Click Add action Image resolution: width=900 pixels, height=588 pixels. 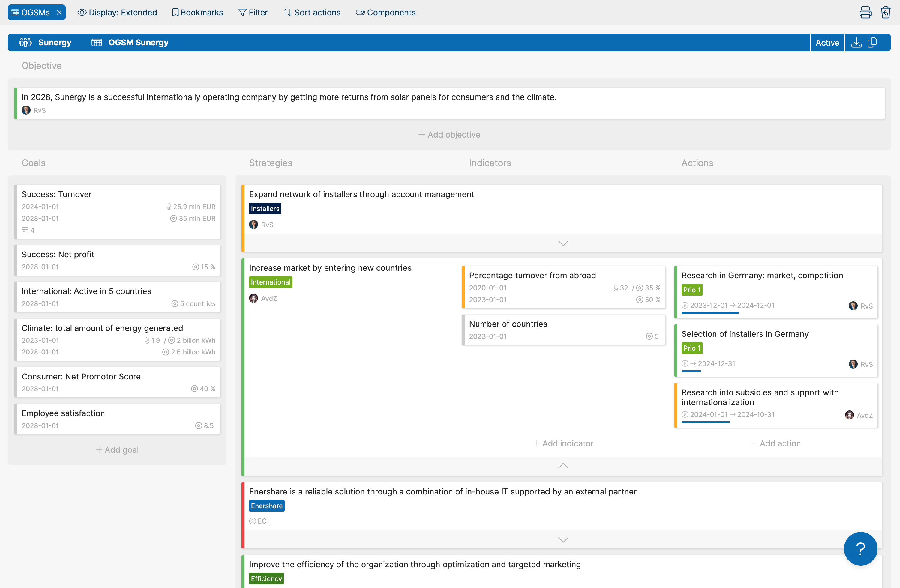pos(775,443)
